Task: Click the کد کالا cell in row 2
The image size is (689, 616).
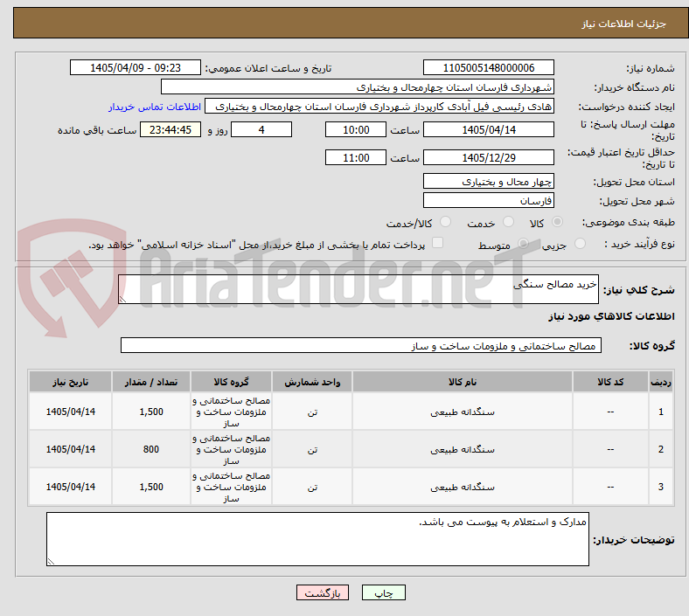Action: pos(610,449)
